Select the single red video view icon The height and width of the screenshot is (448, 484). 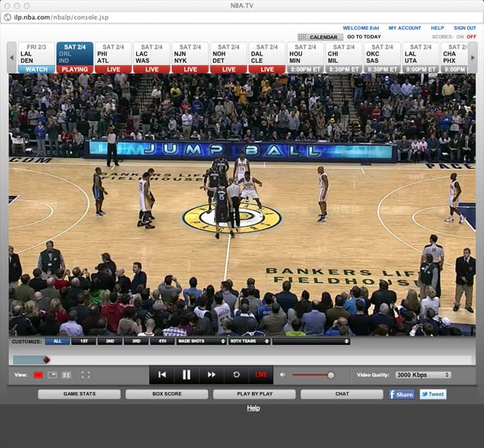38,375
